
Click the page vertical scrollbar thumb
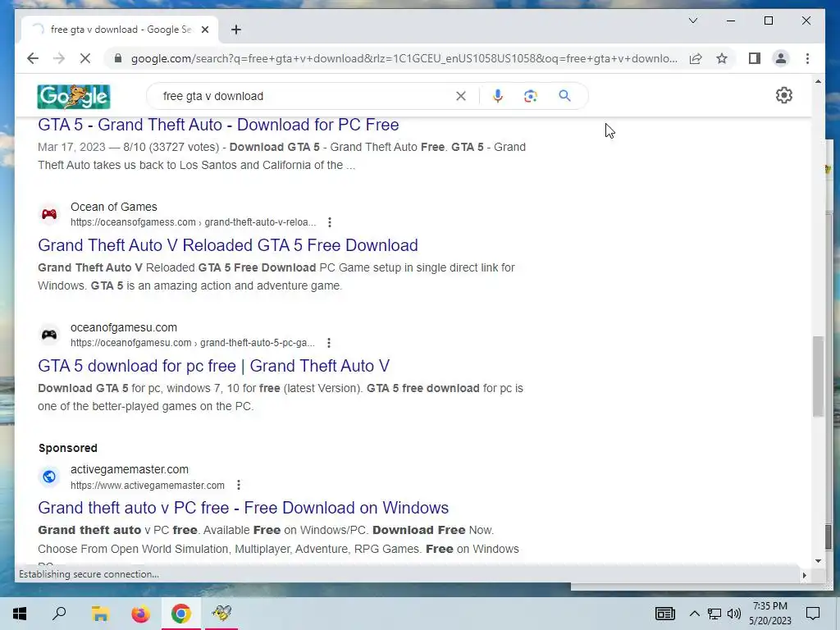(818, 376)
